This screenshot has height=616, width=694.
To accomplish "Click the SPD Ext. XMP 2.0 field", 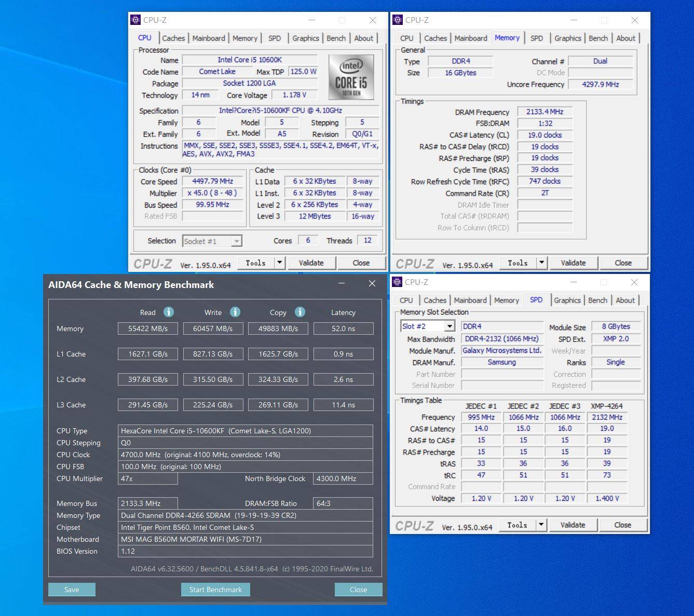I will point(616,339).
